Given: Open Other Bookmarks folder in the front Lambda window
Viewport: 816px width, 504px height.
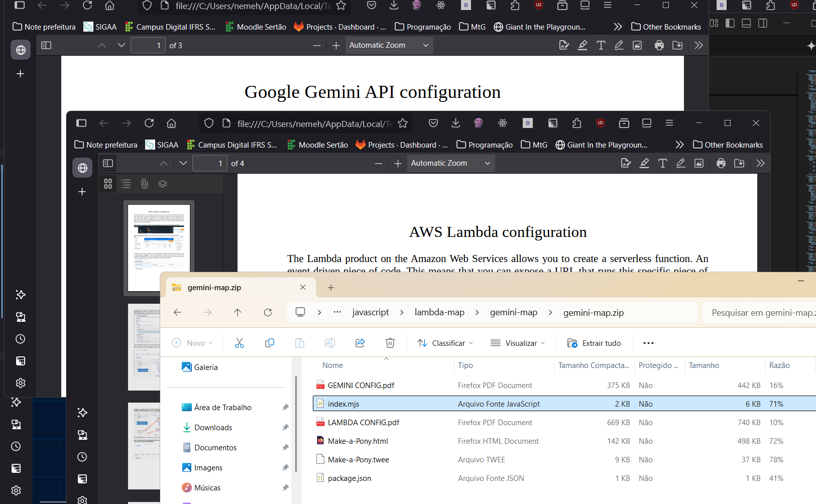Looking at the screenshot, I should [728, 145].
